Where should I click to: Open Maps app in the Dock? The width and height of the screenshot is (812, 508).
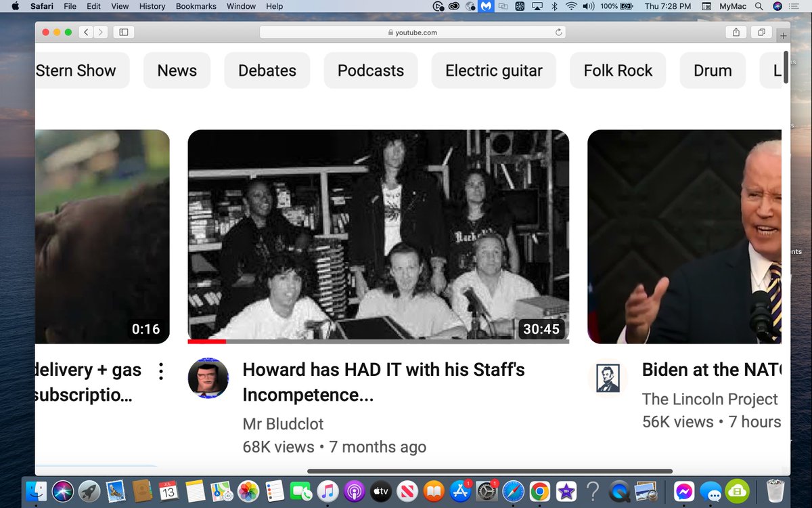point(221,490)
